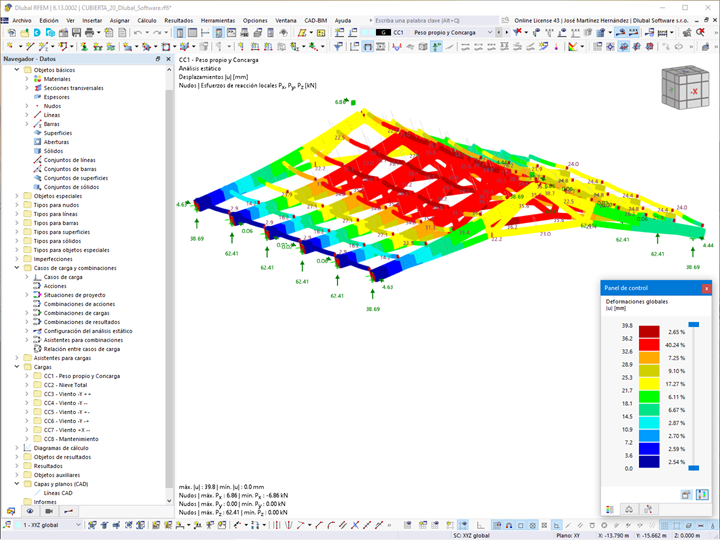720x540 pixels.
Task: Collapse Casos de carga y combinaciones folder
Action: click(x=17, y=268)
